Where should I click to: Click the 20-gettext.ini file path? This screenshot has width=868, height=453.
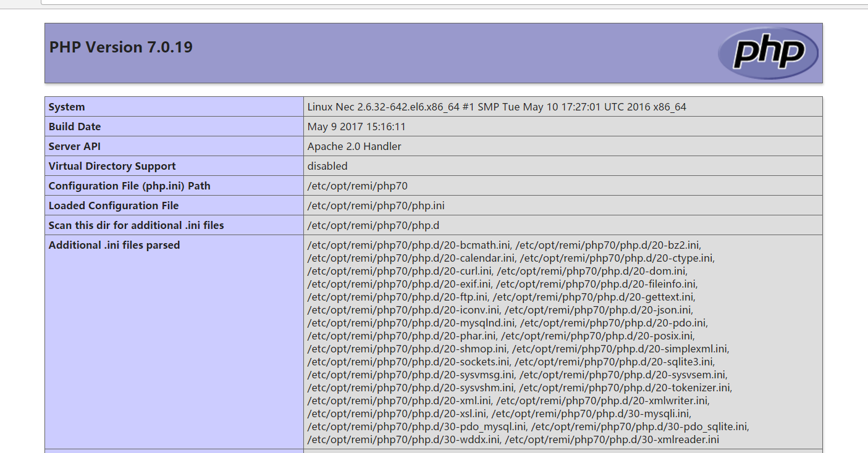click(x=594, y=297)
